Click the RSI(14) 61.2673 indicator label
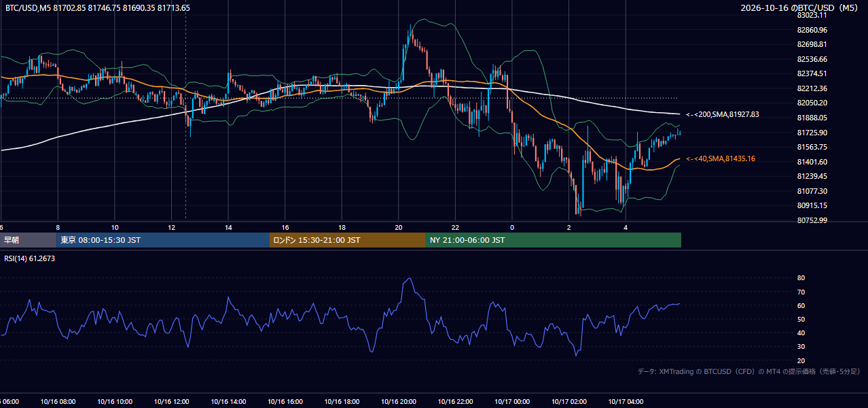The image size is (868, 408). tap(30, 258)
